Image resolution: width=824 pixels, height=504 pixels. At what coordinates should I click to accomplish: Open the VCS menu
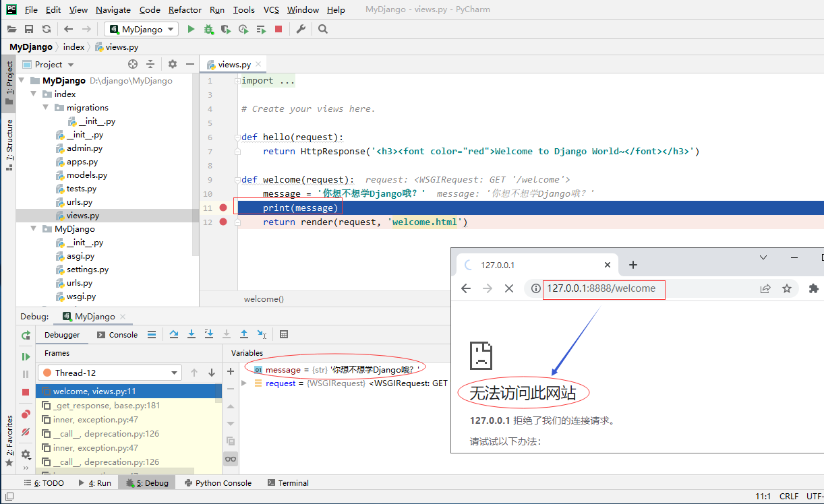[x=271, y=9]
